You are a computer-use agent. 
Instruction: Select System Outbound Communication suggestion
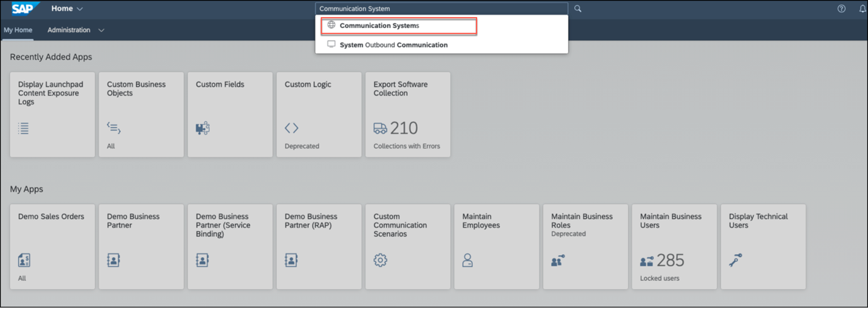(x=441, y=44)
